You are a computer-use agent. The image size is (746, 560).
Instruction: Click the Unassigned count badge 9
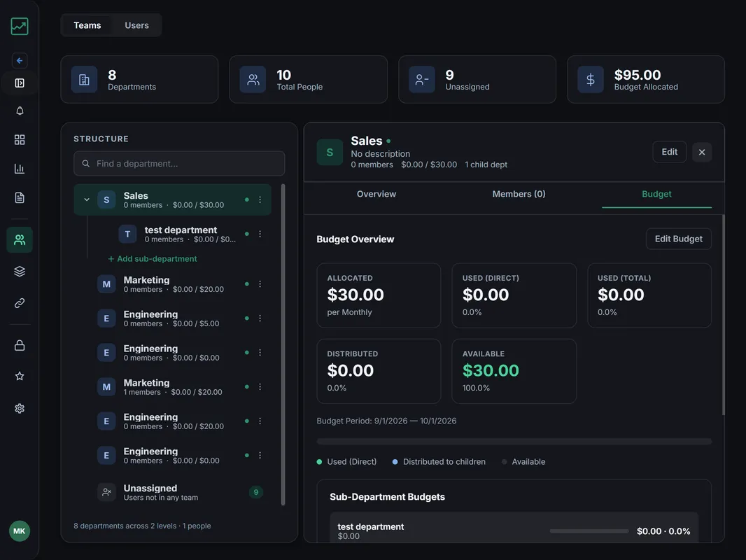256,492
